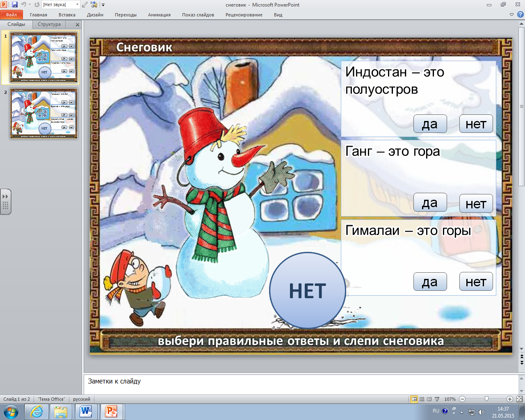Screen dimensions: 525x420
Task: Zoom in with the plus button
Action: pos(510,399)
